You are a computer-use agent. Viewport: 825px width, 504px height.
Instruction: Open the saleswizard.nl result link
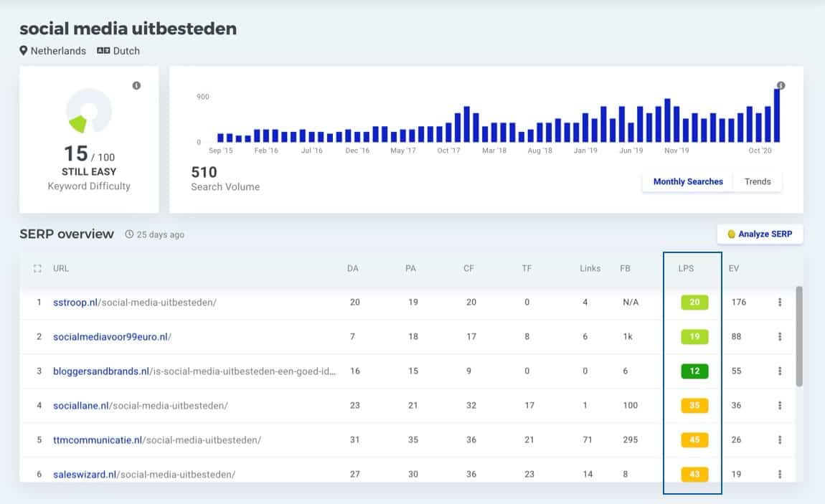tap(144, 475)
